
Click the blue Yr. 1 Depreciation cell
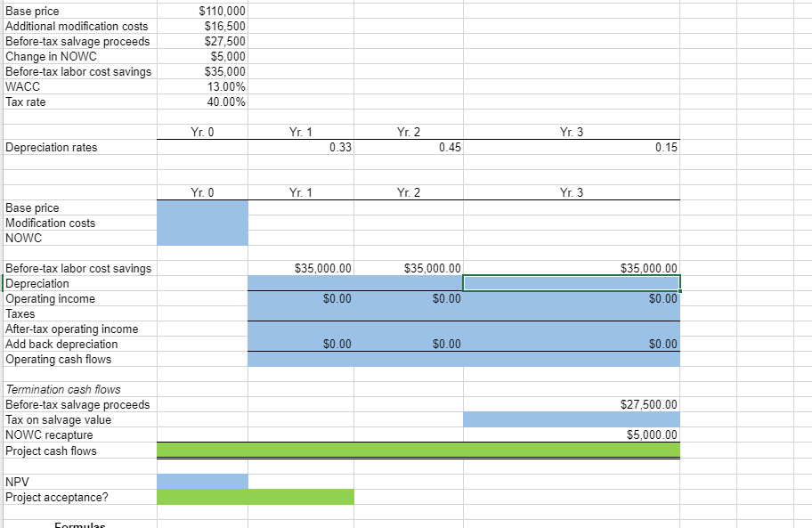301,283
